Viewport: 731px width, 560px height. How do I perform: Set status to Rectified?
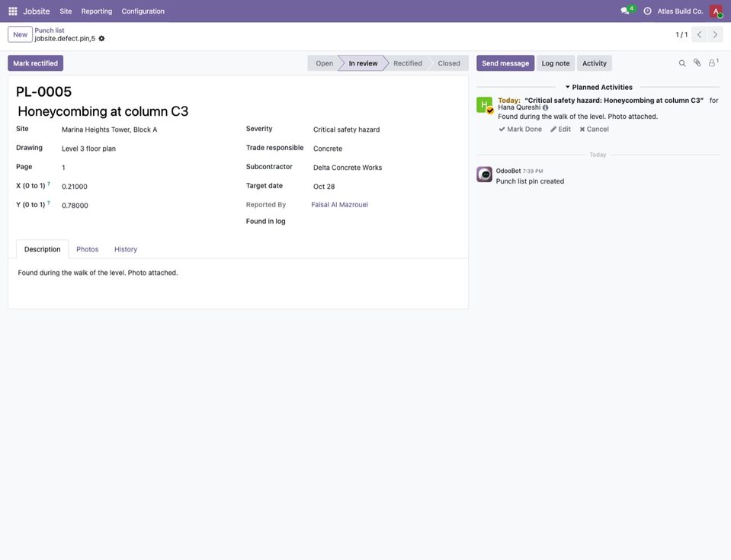408,63
